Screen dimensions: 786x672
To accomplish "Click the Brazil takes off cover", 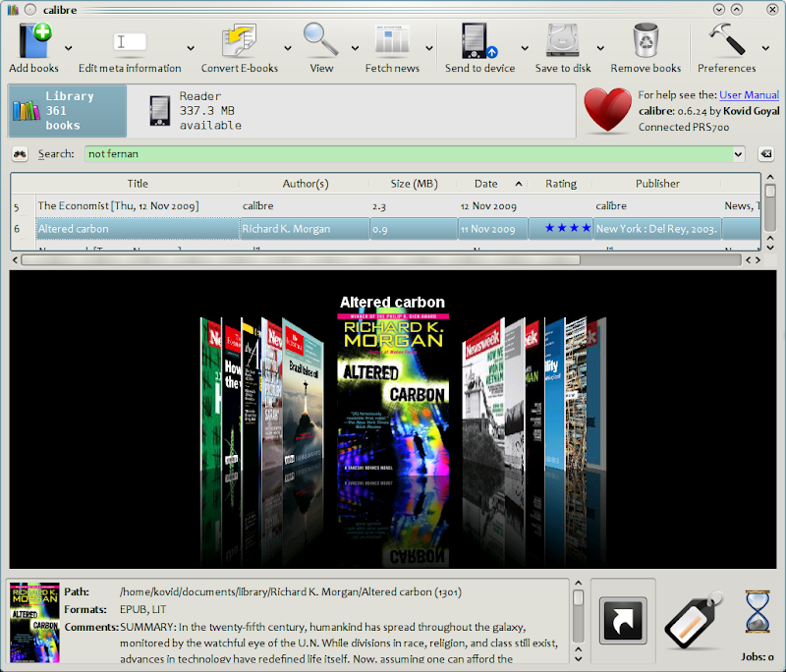I will click(303, 396).
